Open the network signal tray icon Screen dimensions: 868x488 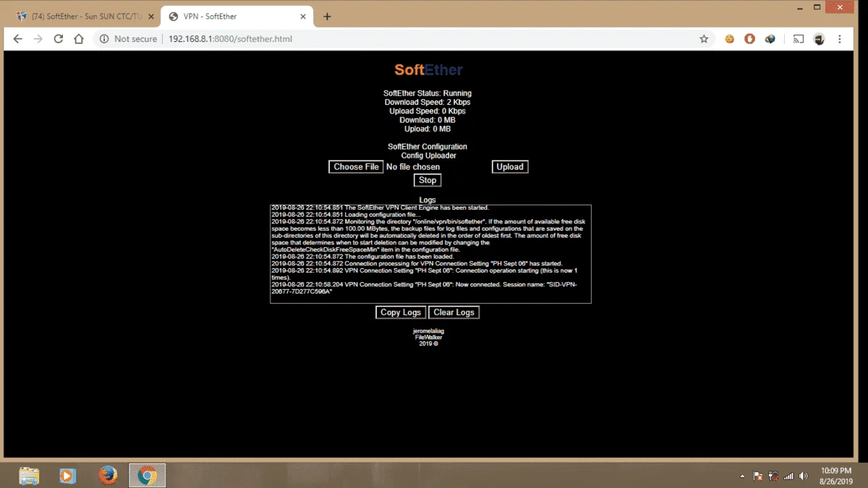[788, 476]
